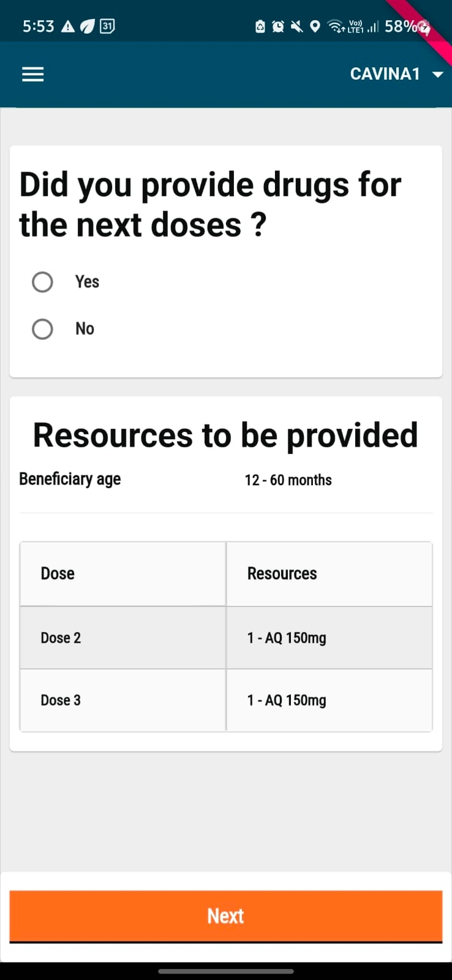Tap the warning triangle status icon

click(68, 26)
